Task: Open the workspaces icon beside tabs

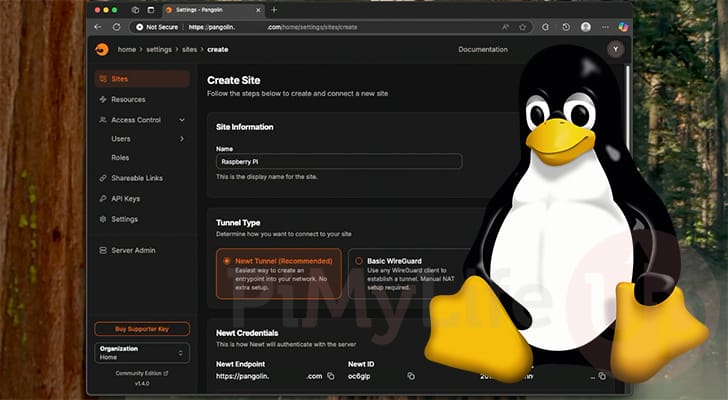Action: pyautogui.click(x=135, y=10)
